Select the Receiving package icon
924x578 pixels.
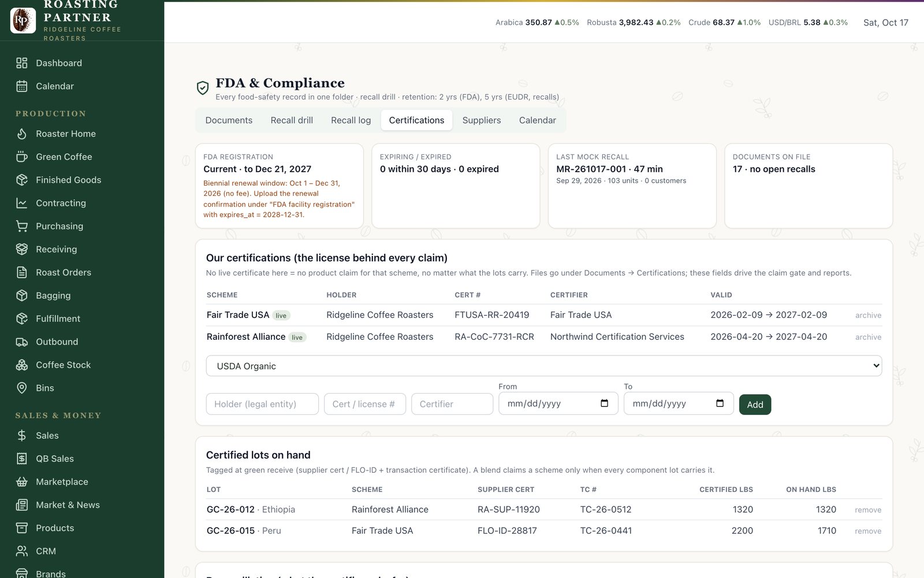click(22, 249)
